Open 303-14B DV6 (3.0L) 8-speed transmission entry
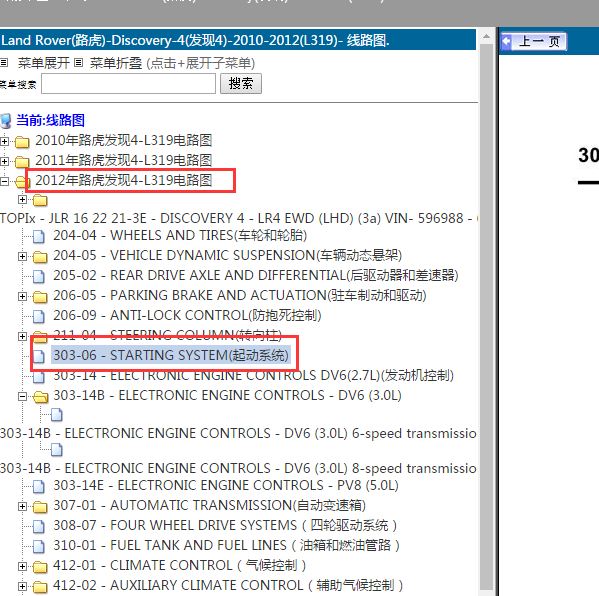Screen dimensions: 599x596 click(238, 469)
